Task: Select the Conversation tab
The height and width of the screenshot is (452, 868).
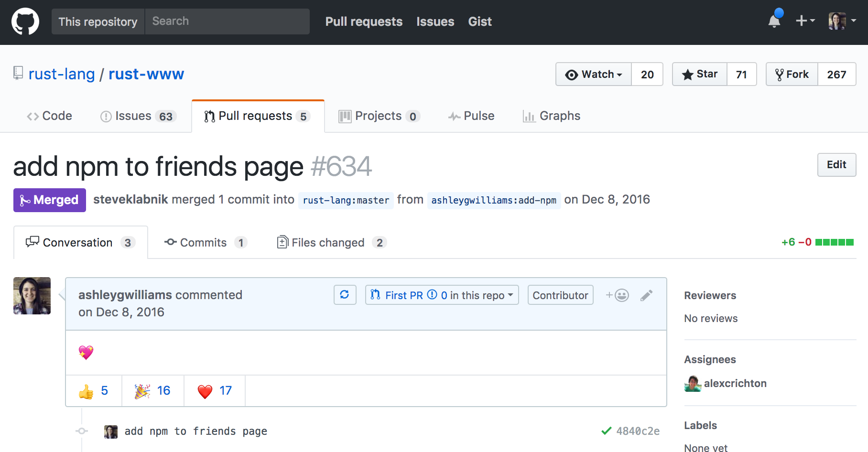Action: click(x=81, y=242)
